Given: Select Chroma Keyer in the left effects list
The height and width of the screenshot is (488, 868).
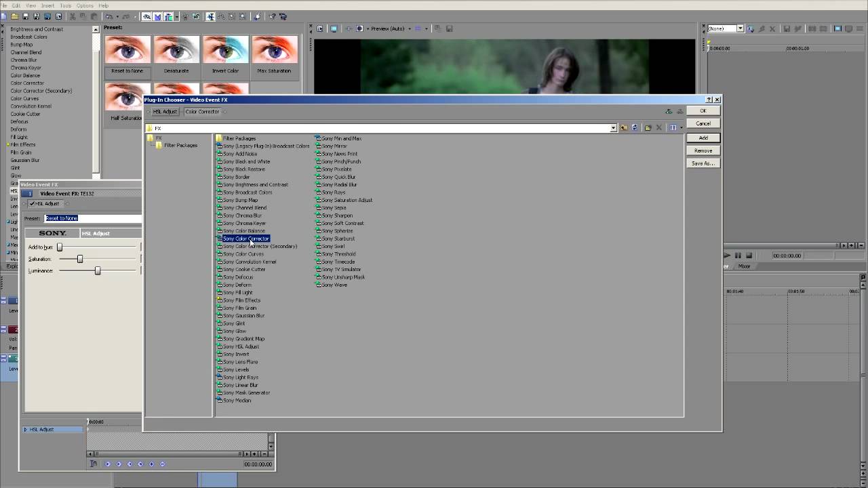Looking at the screenshot, I should pos(26,68).
